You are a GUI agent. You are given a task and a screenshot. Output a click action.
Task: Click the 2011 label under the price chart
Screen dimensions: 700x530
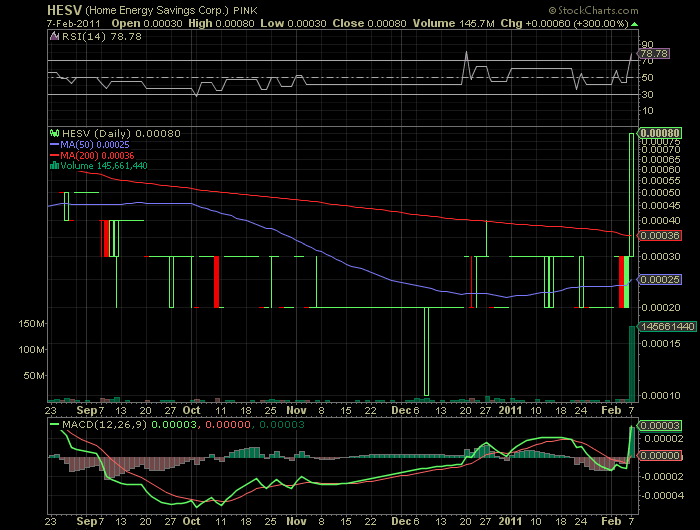pos(510,410)
